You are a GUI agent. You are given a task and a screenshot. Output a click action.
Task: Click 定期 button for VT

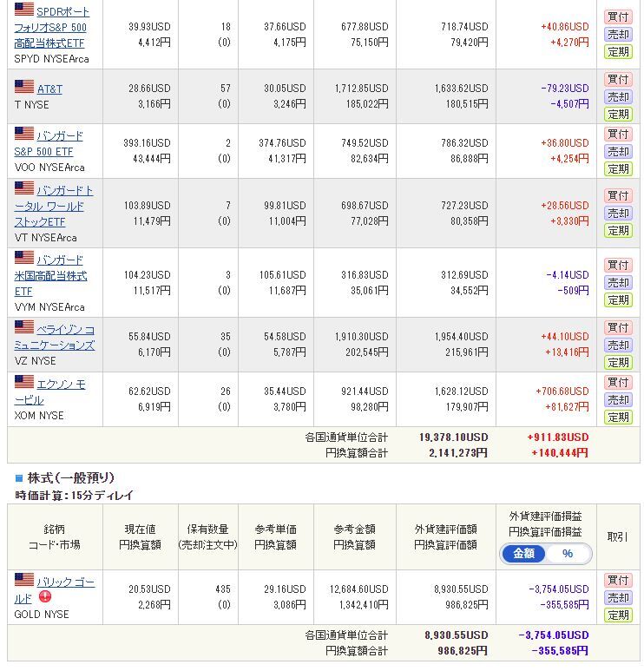[618, 231]
